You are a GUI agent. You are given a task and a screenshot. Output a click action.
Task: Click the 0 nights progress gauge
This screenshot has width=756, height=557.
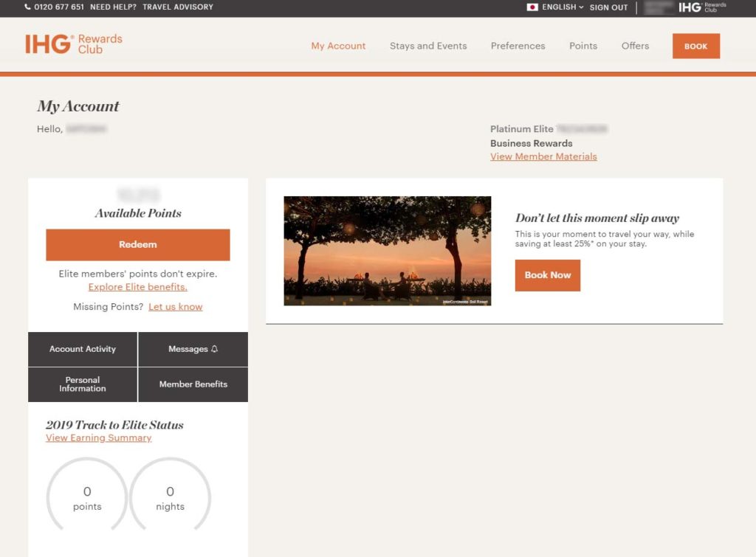(x=171, y=495)
